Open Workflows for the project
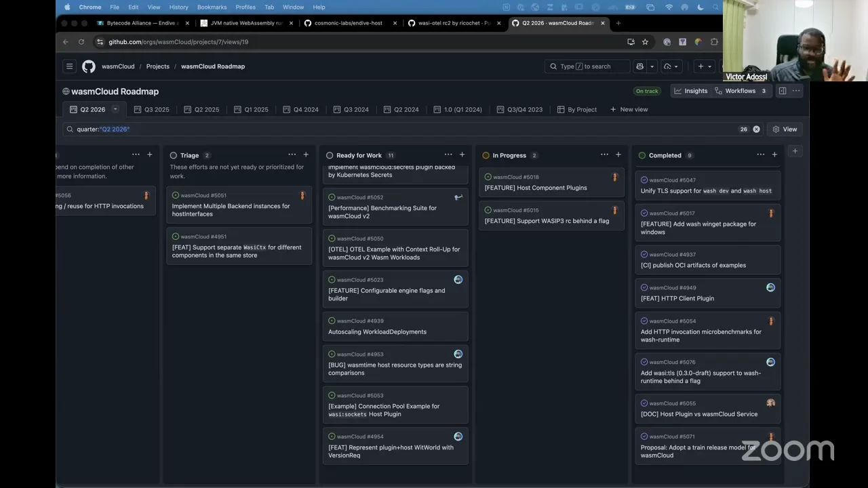Screen dimensions: 868x488 (741, 91)
